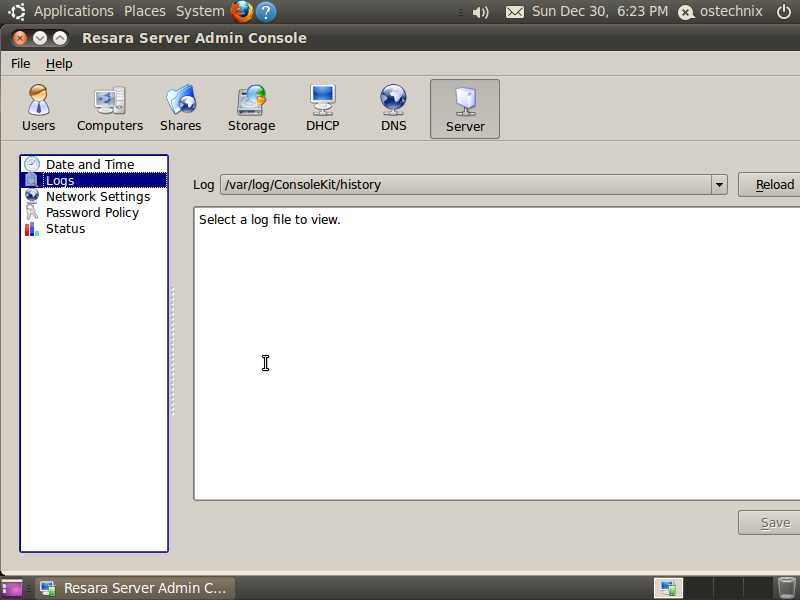This screenshot has width=800, height=600.
Task: Select Network Settings in sidebar
Action: pos(94,196)
